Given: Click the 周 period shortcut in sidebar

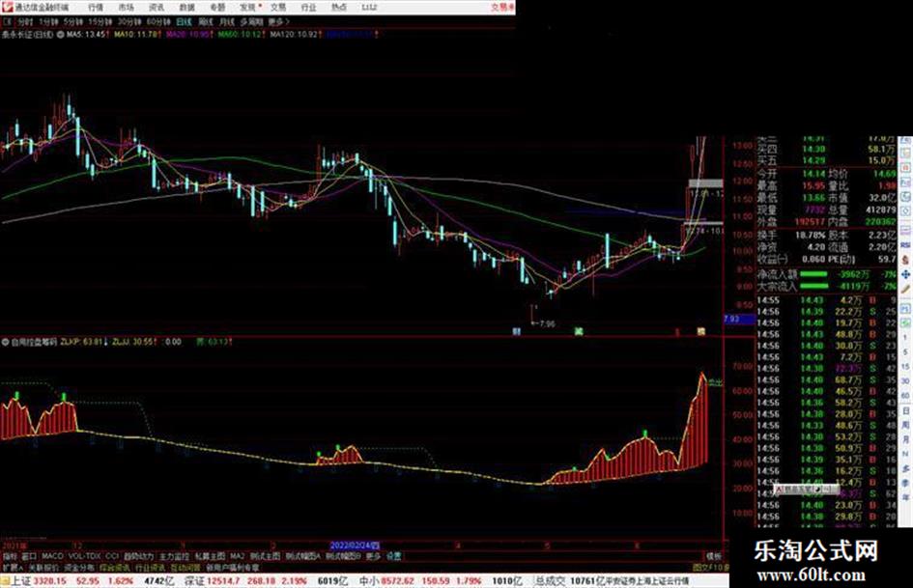Looking at the screenshot, I should [x=905, y=425].
